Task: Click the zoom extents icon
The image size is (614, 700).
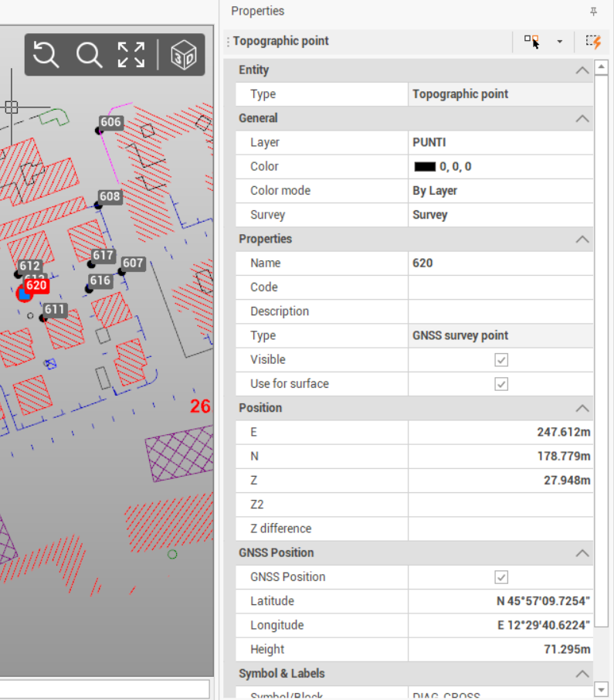Action: click(131, 55)
